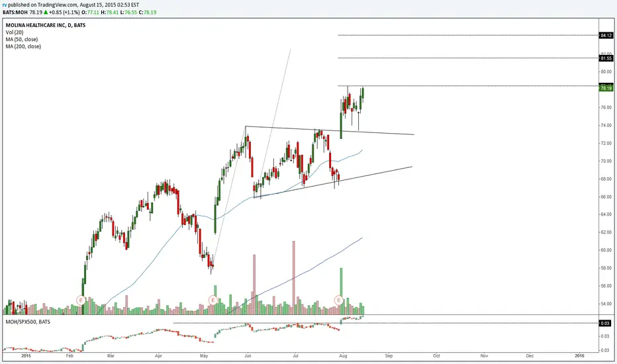Click the 68.00 price axis label
Image resolution: width=617 pixels, height=364 pixels.
606,179
